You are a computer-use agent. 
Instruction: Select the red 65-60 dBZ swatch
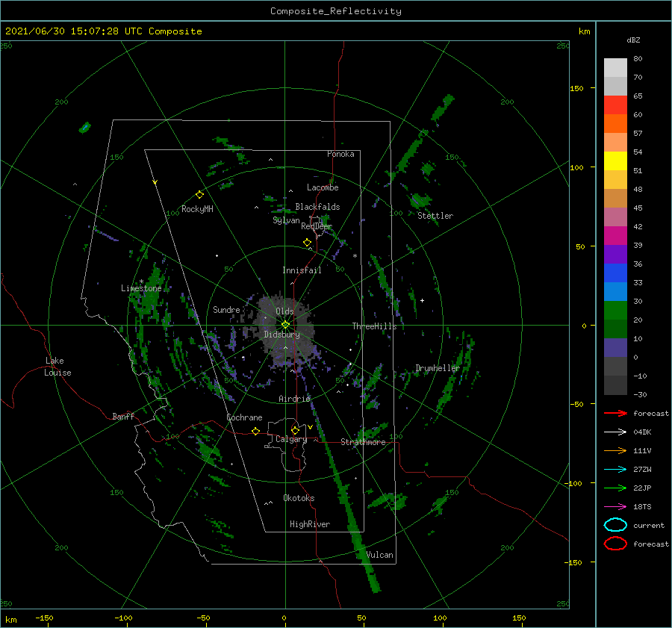(615, 105)
